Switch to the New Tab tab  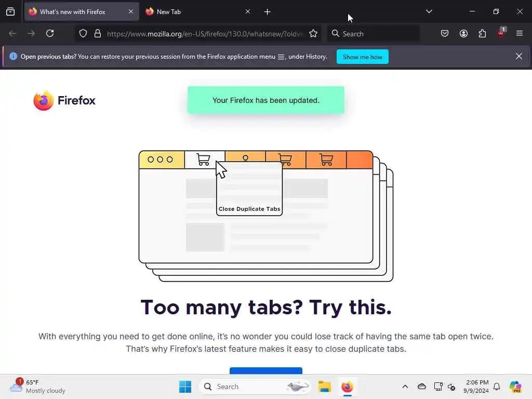(x=198, y=12)
